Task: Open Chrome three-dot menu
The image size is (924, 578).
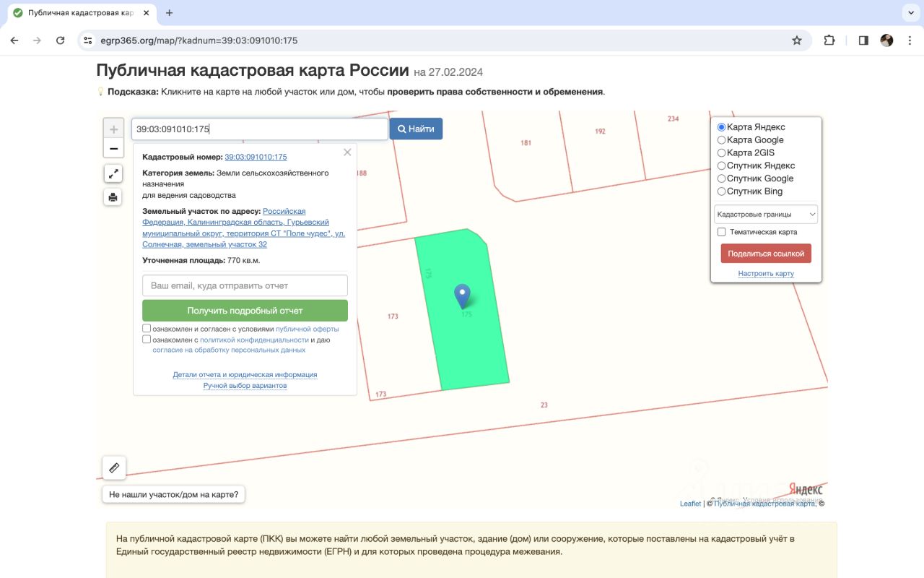Action: click(x=910, y=40)
